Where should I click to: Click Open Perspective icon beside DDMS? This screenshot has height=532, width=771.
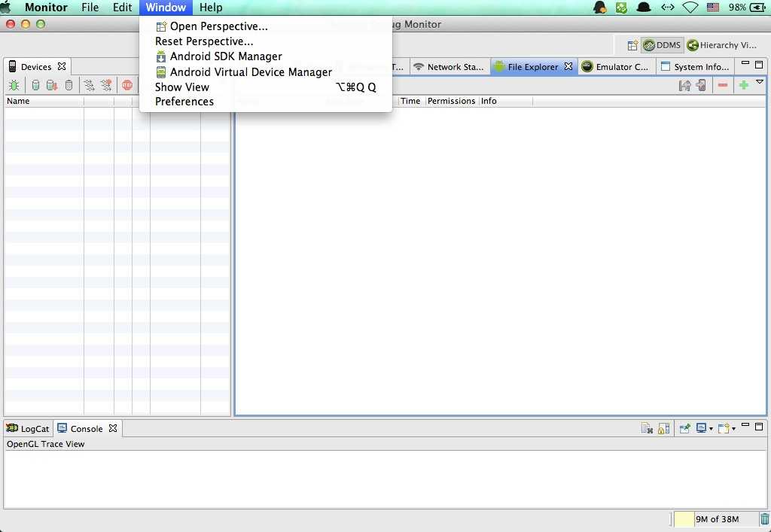point(632,46)
